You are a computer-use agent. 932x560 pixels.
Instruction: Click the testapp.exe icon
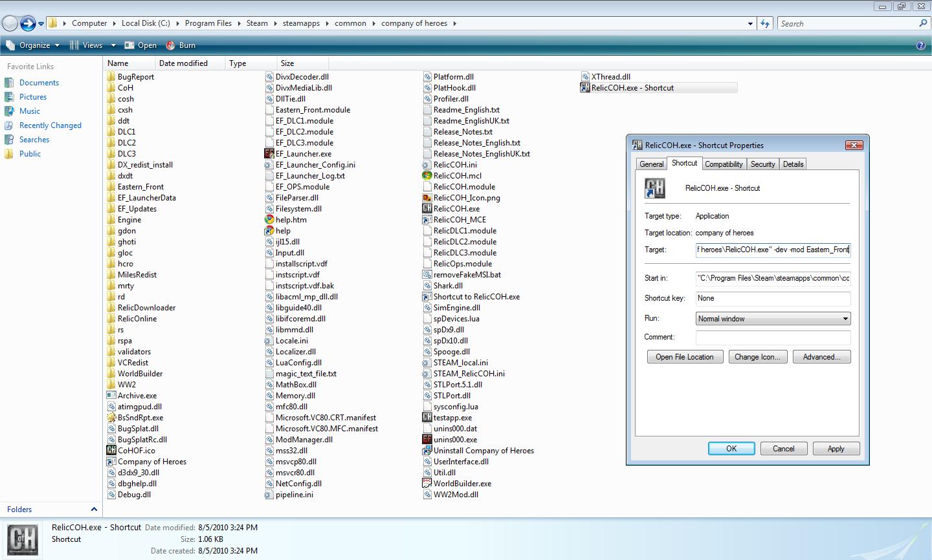(x=427, y=418)
